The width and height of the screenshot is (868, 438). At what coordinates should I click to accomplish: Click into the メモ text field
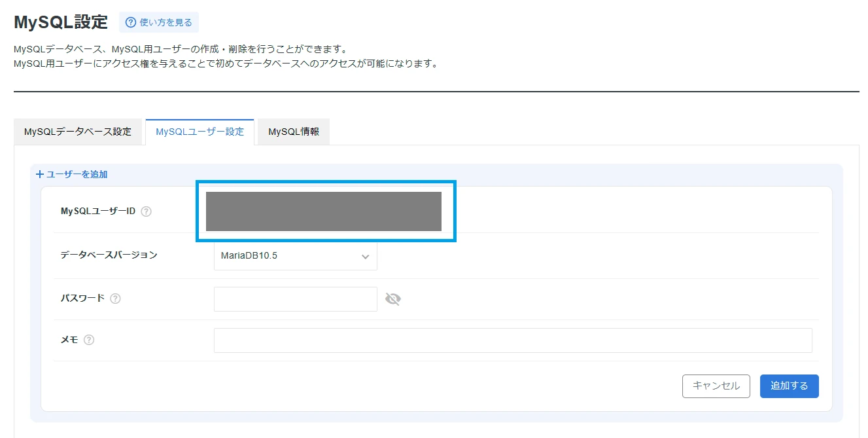click(x=512, y=340)
